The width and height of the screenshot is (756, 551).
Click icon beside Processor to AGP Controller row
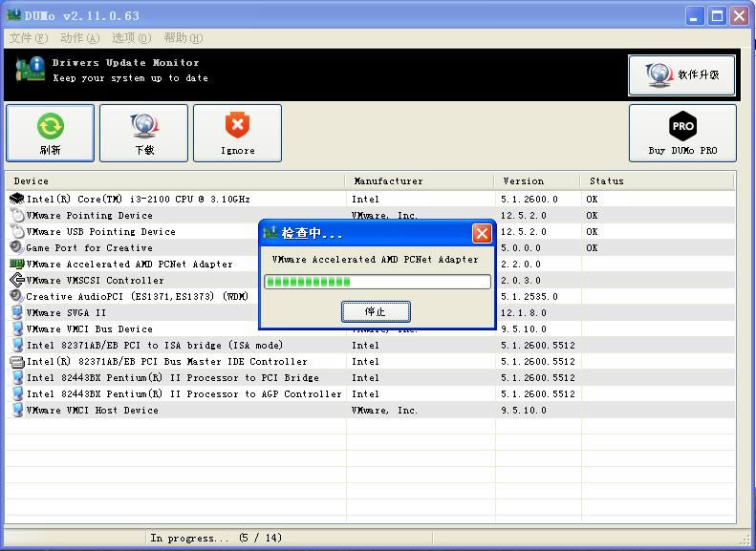click(17, 393)
